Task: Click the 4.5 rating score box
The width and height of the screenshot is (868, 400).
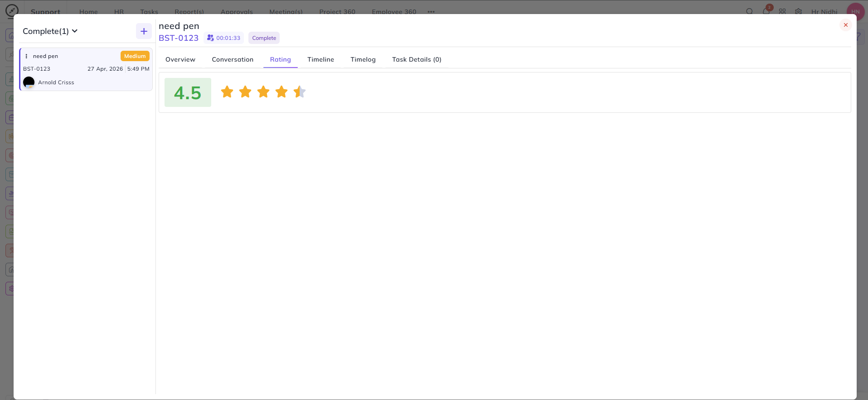Action: point(188,92)
